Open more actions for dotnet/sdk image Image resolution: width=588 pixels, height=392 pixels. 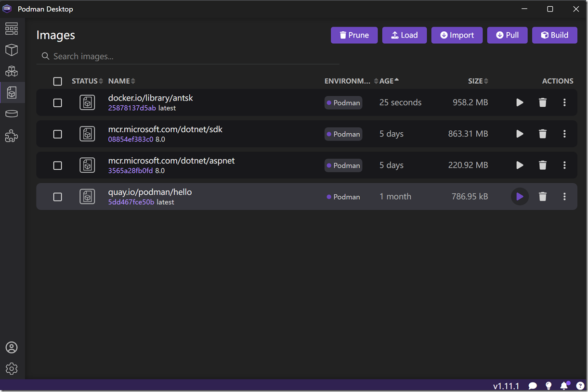[x=564, y=134]
